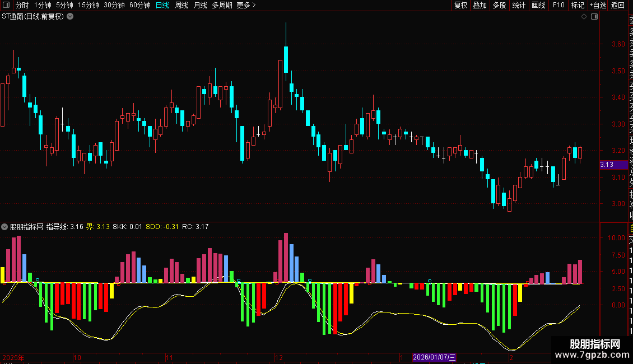Click the 10.00 indicator axis label
Screen dimensions: 633x364
[616, 237]
